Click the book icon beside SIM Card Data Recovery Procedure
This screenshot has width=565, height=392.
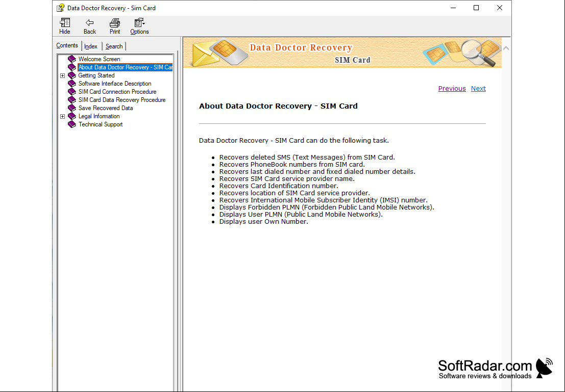click(x=72, y=100)
